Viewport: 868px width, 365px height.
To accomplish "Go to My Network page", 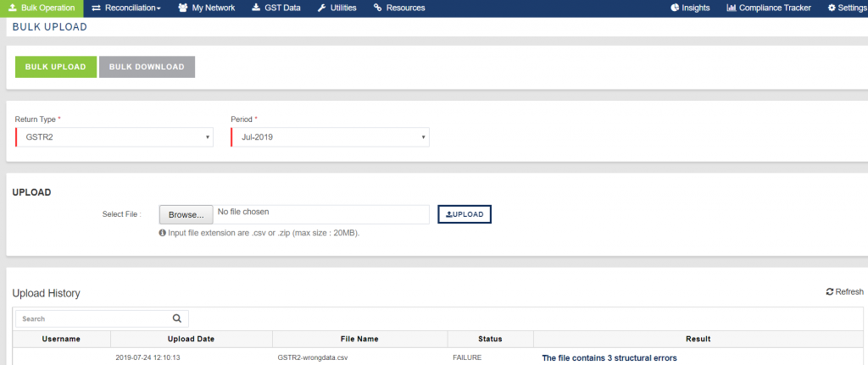I will 207,8.
